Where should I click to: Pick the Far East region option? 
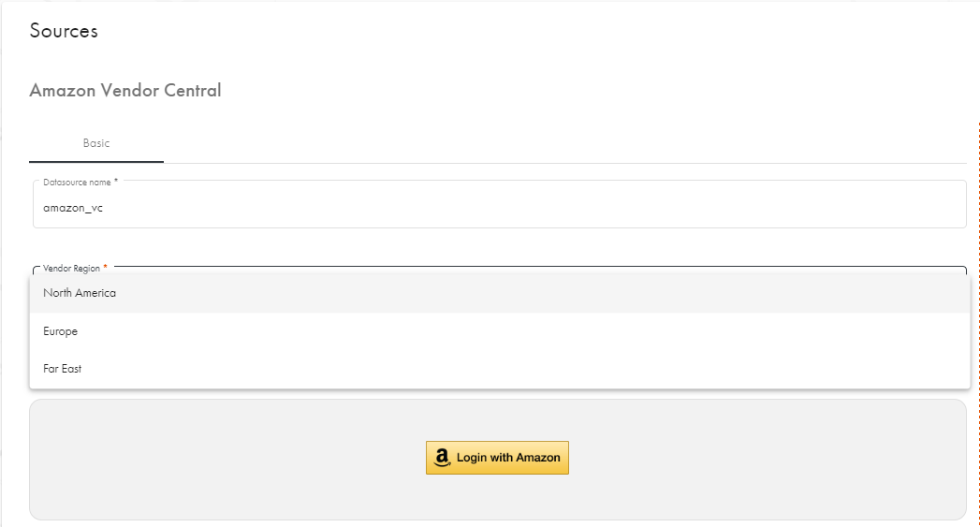63,369
